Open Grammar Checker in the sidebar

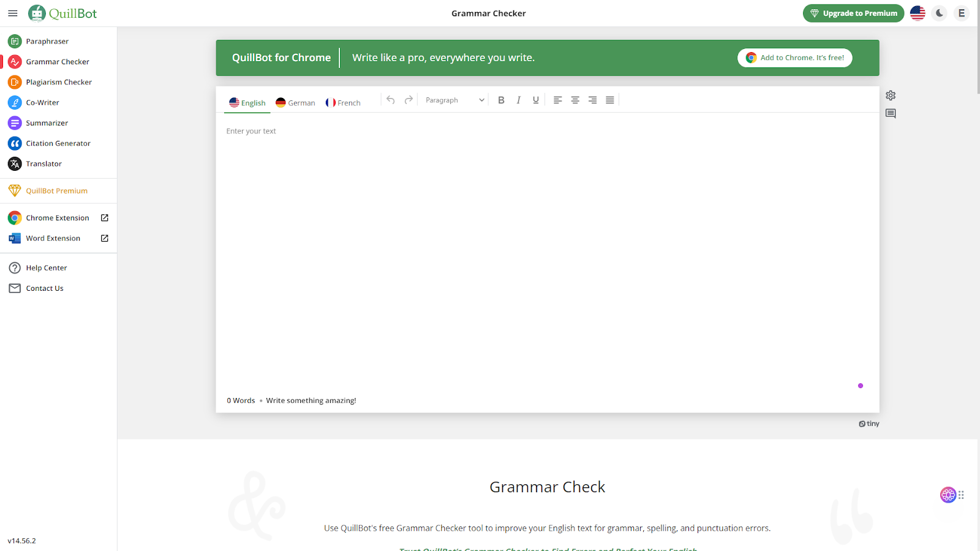(x=58, y=62)
